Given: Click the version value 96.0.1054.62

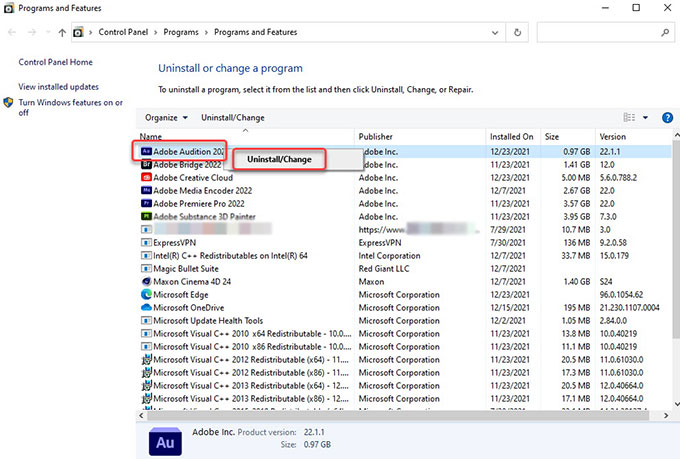Looking at the screenshot, I should 621,295.
